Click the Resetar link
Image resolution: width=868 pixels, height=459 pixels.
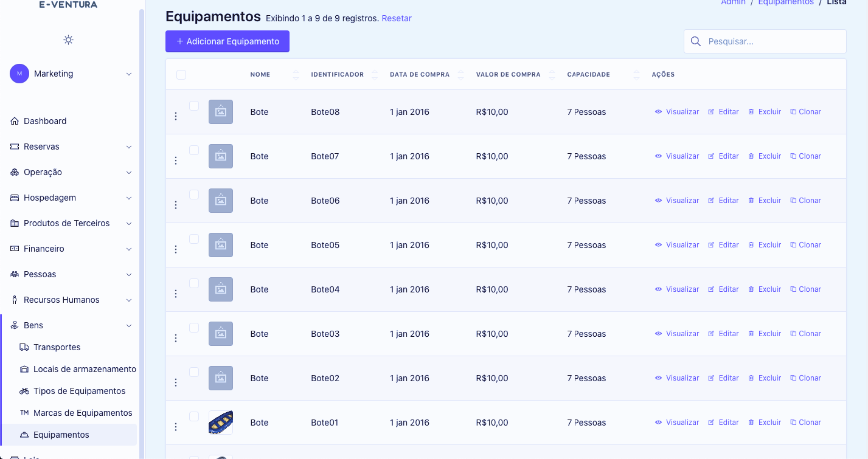(397, 18)
